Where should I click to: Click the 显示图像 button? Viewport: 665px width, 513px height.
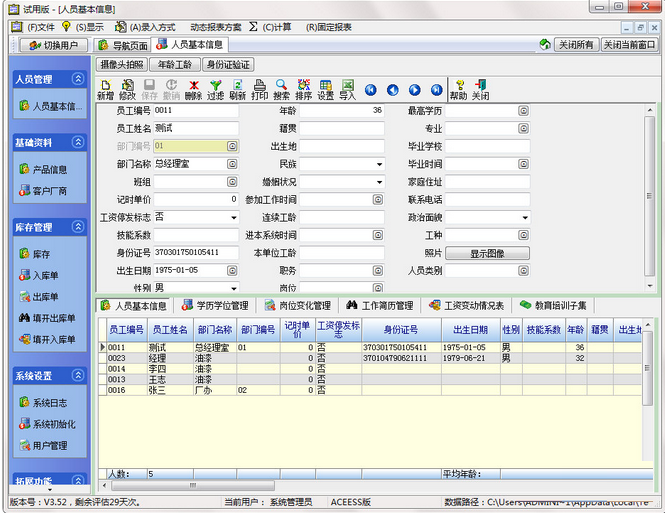pyautogui.click(x=487, y=254)
